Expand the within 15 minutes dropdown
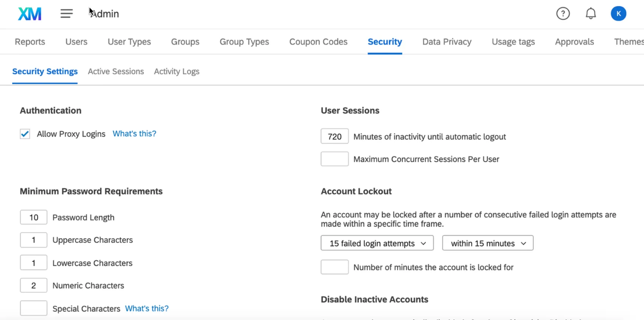644x320 pixels. (x=488, y=243)
